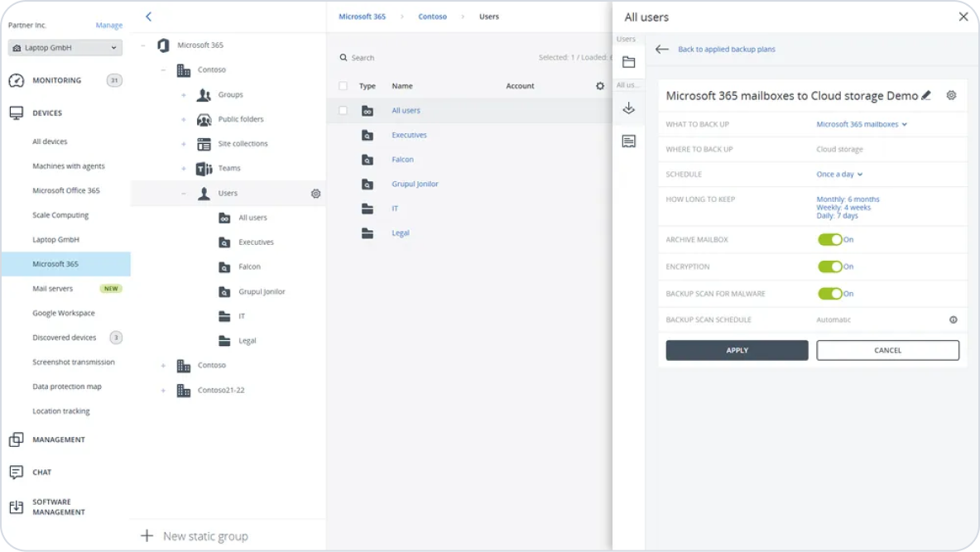Select the Monitoring section in the sidebar

(x=18, y=79)
